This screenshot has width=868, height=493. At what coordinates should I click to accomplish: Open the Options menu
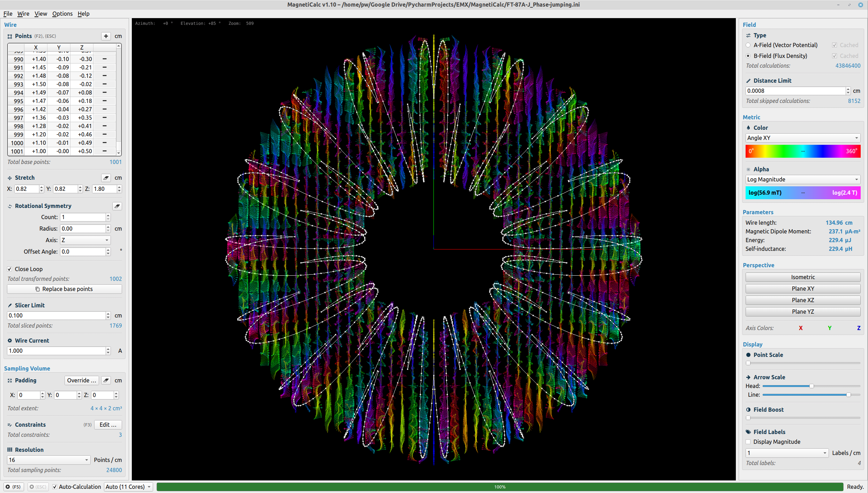click(62, 14)
